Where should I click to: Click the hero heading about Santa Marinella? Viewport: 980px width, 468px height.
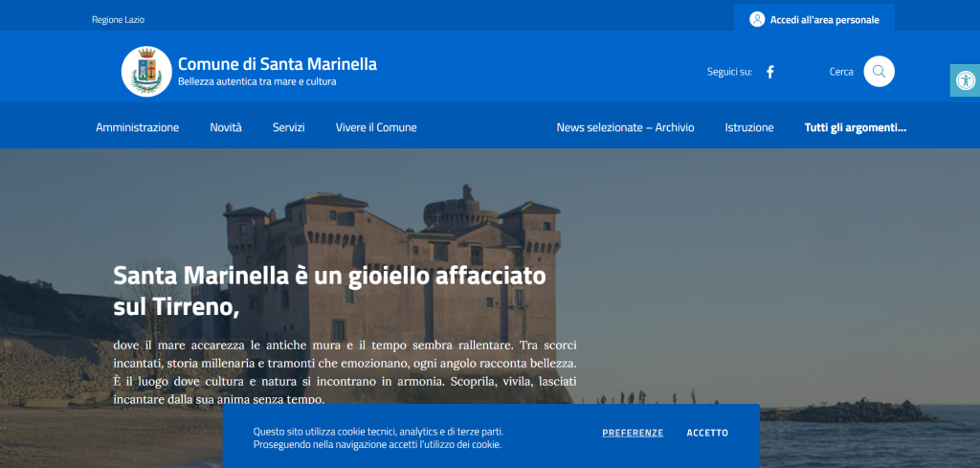329,291
